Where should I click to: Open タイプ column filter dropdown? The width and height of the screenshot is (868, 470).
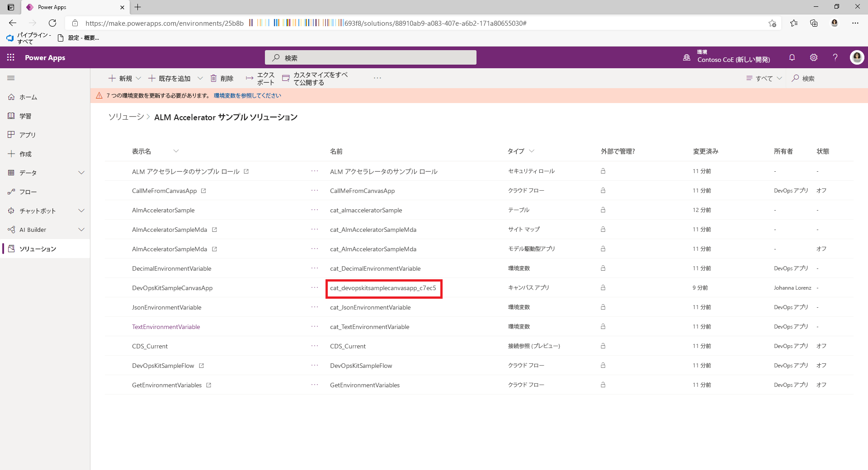532,151
